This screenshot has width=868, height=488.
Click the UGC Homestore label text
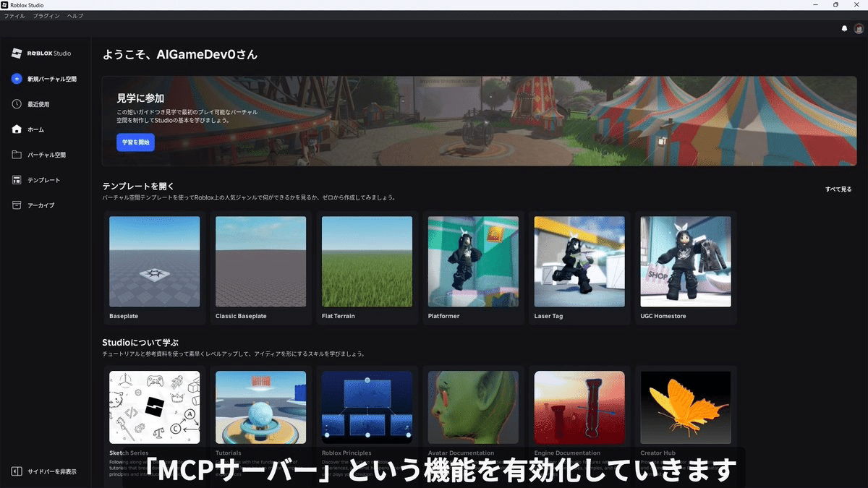[663, 316]
